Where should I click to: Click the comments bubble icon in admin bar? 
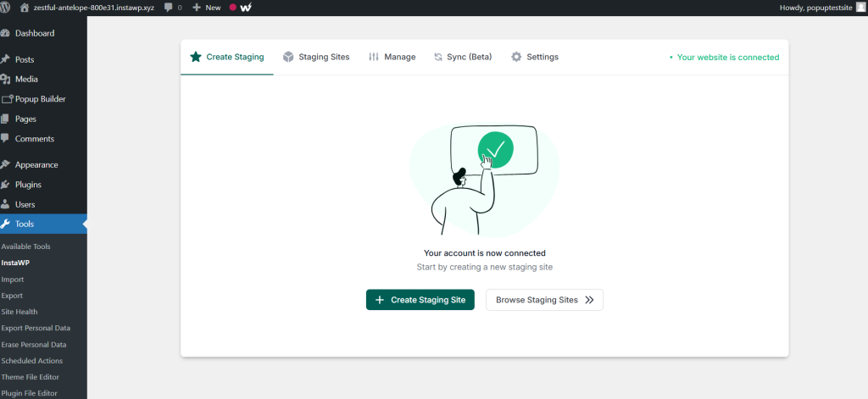point(169,8)
